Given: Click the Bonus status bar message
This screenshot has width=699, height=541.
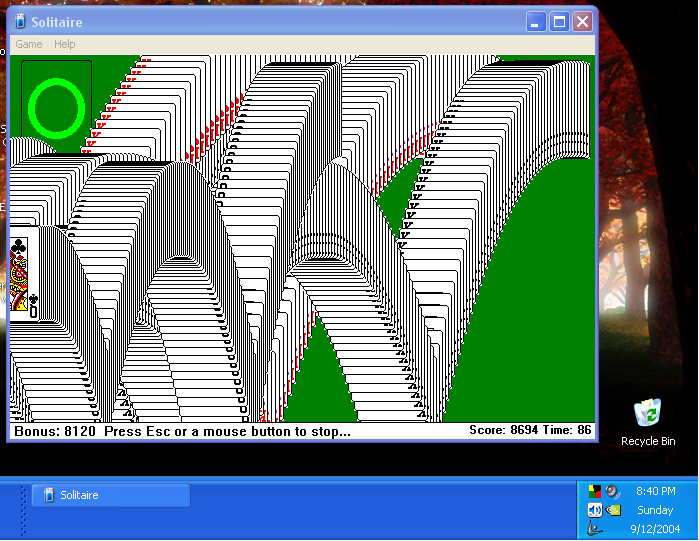Looking at the screenshot, I should pyautogui.click(x=180, y=431).
